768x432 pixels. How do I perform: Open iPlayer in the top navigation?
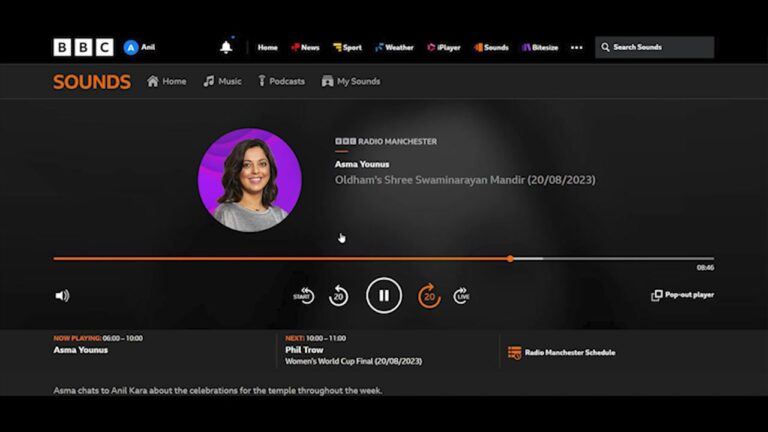pyautogui.click(x=444, y=48)
